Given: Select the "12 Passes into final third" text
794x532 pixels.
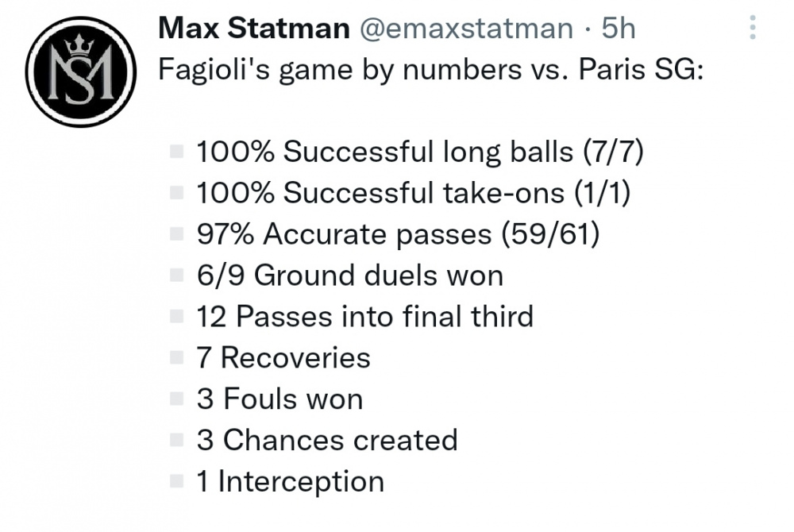Looking at the screenshot, I should point(365,316).
